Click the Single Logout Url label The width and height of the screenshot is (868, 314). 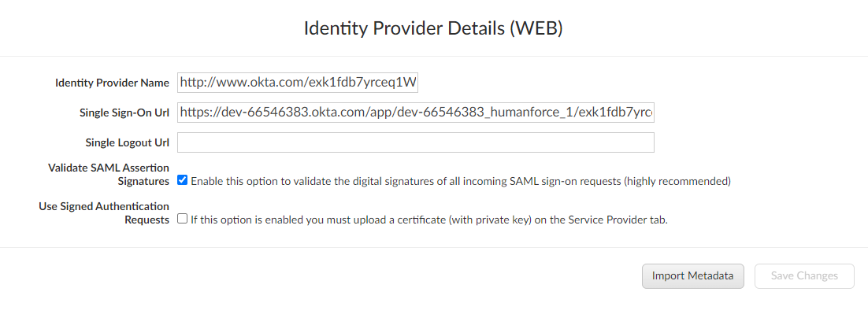(x=128, y=142)
